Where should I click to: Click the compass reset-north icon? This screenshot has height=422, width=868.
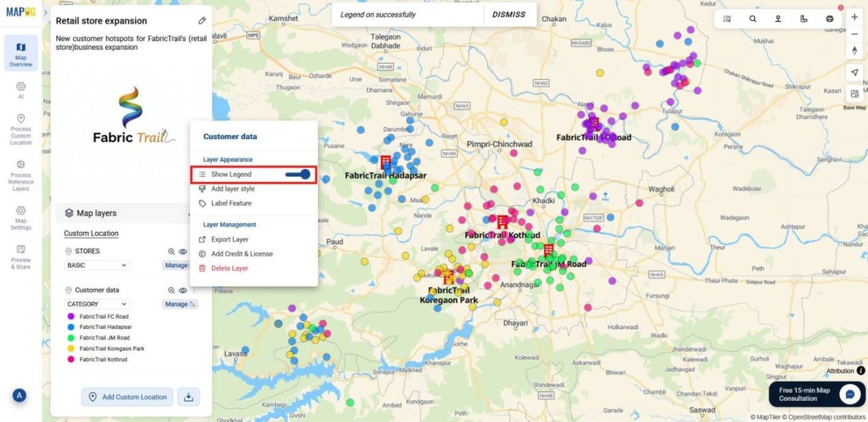coord(854,50)
